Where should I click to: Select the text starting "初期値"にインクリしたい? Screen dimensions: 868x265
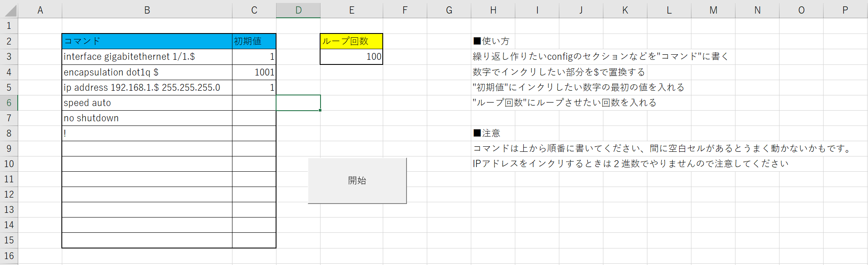tap(578, 87)
